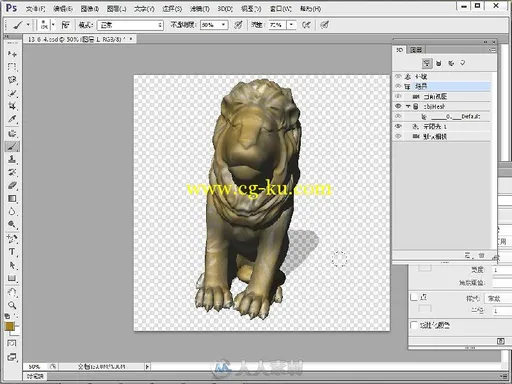Open the tool preset picker arrow
Screen dimensions: 512x384
28,25
